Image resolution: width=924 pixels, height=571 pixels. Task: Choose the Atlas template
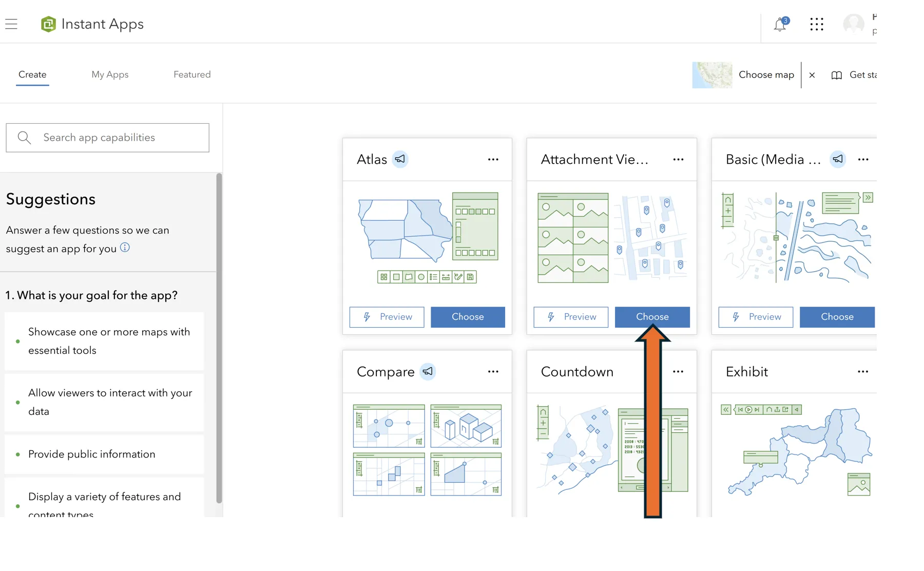pyautogui.click(x=468, y=317)
